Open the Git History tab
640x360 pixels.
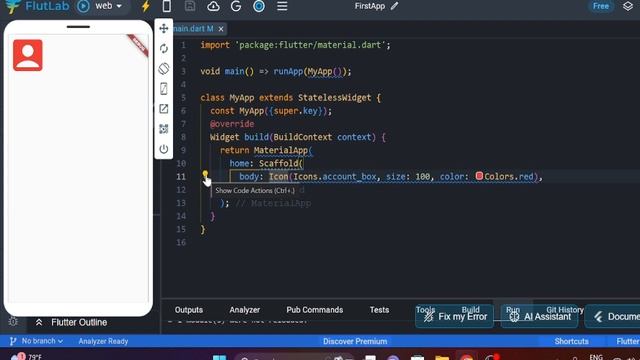point(565,309)
